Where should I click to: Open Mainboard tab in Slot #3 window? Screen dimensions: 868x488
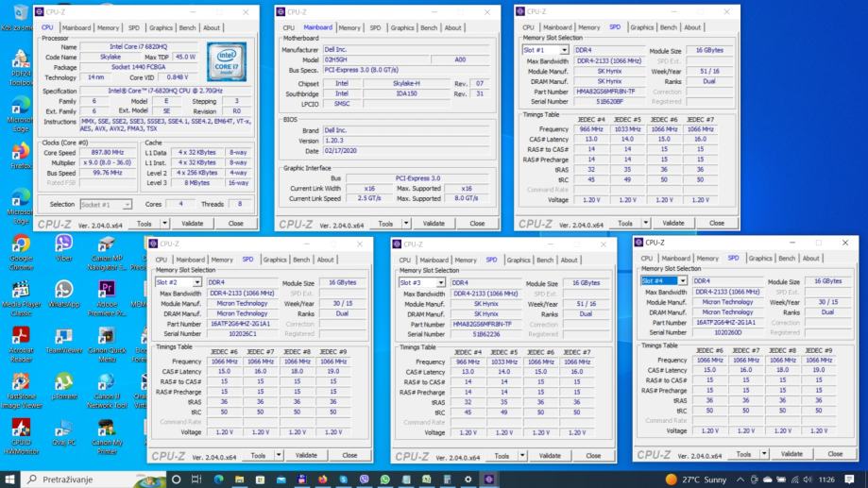pos(434,260)
